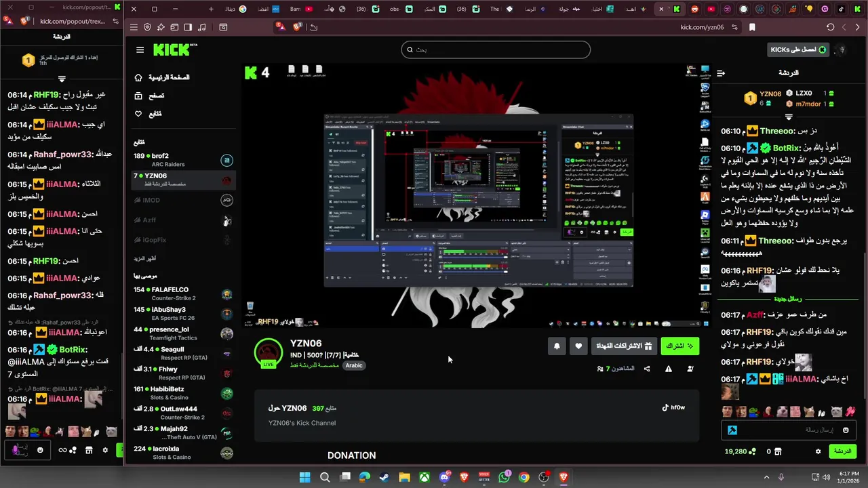
Task: Collapse the chat panel arrow icon
Action: click(x=721, y=73)
